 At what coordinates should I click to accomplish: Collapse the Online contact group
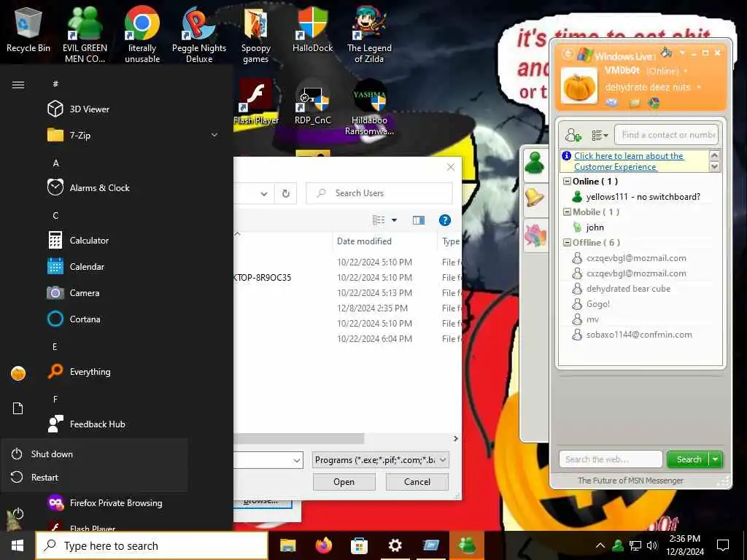[x=566, y=182]
